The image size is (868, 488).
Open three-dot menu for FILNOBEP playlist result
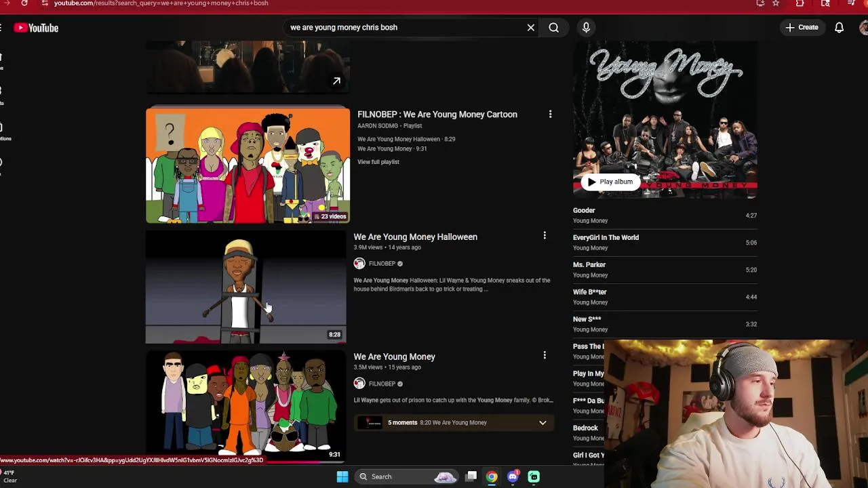point(550,115)
